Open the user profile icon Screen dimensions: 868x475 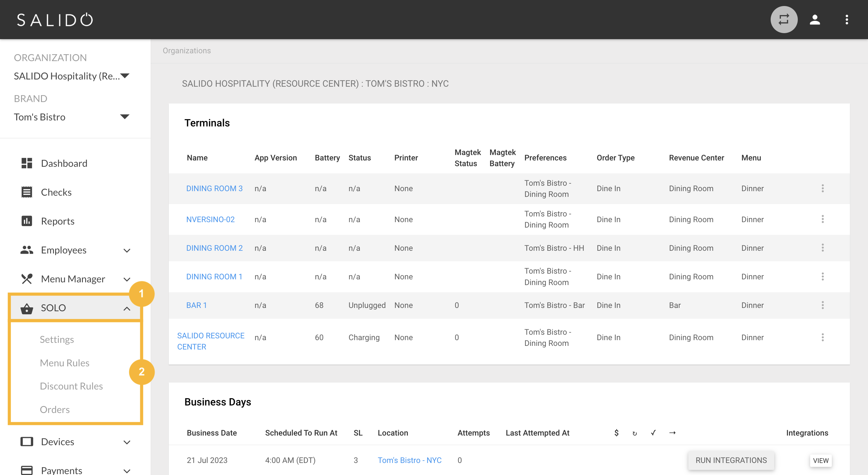(815, 20)
